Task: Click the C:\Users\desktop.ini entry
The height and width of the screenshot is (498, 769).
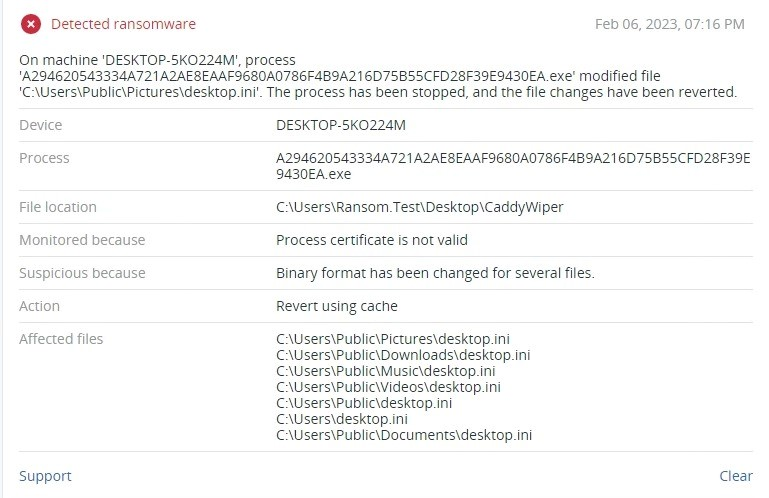Action: click(x=342, y=419)
